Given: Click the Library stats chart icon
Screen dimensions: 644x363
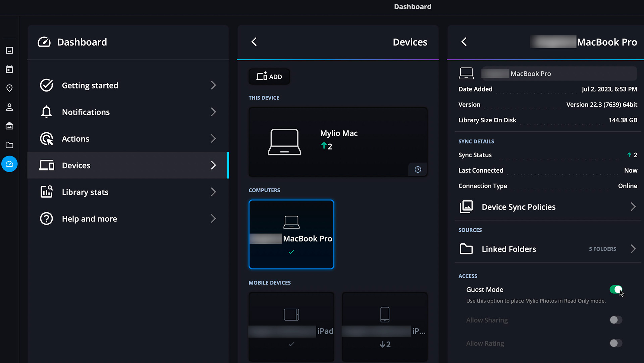Looking at the screenshot, I should tap(46, 192).
